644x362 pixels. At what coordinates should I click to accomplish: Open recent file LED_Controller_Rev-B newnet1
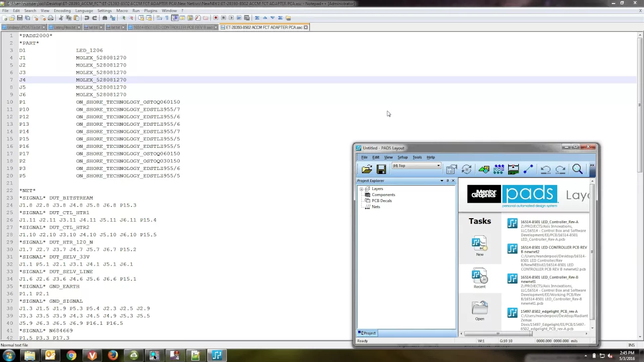[549, 279]
